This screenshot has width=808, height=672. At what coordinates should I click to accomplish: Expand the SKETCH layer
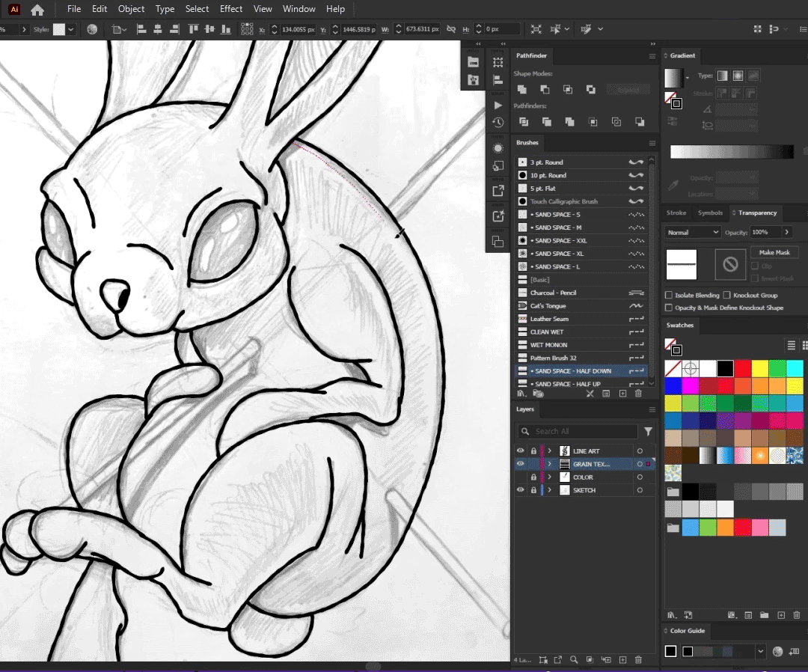coord(550,490)
